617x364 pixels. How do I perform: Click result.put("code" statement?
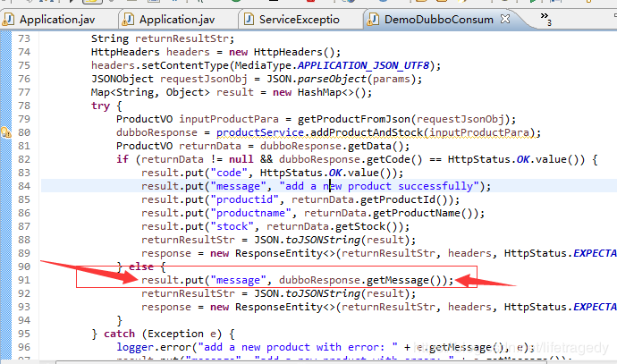tap(272, 173)
